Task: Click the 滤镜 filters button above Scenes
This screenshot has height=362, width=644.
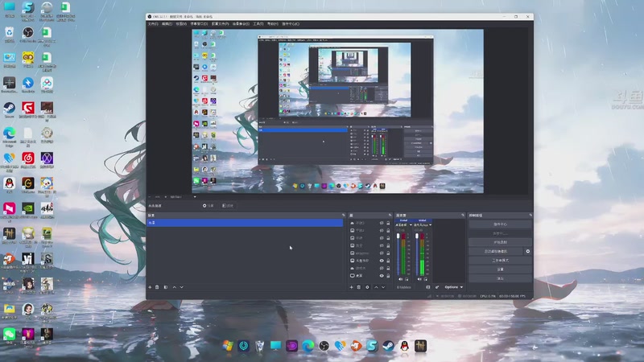Action: pyautogui.click(x=228, y=206)
